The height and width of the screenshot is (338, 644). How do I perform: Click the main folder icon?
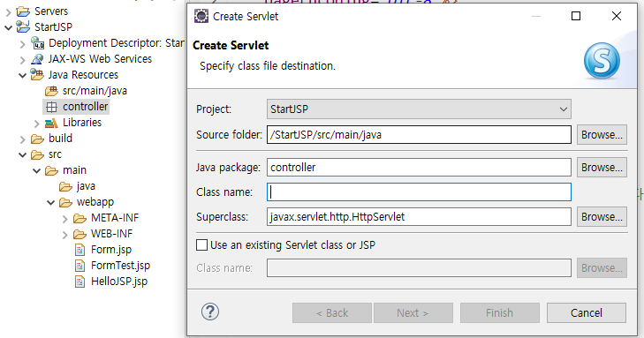[51, 170]
